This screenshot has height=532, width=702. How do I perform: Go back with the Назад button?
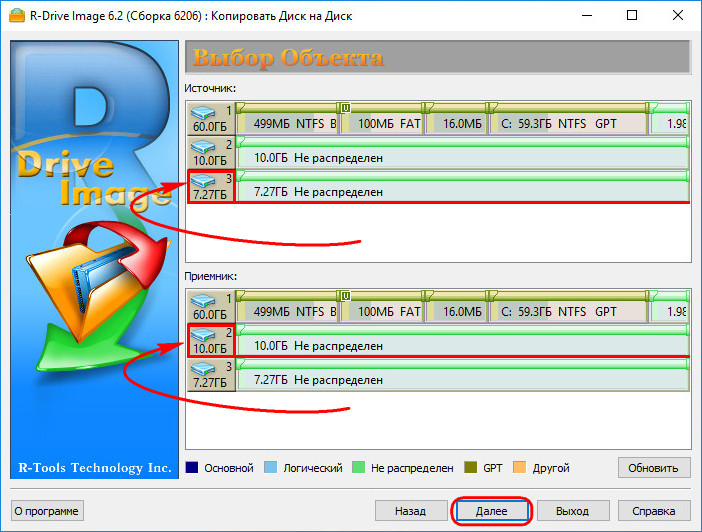[x=410, y=510]
